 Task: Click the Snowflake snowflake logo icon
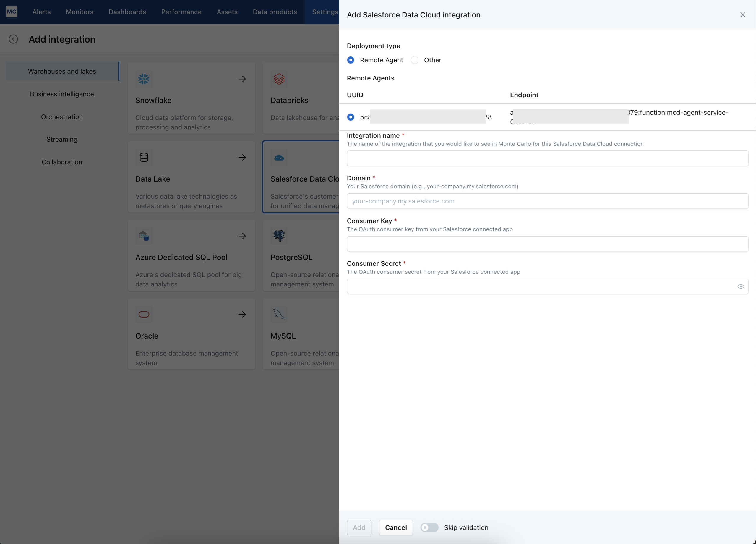[x=144, y=79]
